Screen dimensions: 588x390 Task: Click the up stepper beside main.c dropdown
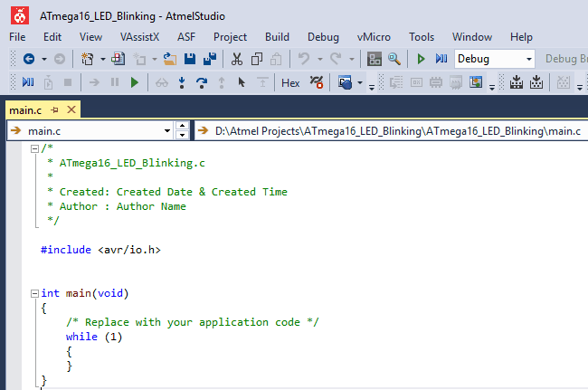point(182,126)
